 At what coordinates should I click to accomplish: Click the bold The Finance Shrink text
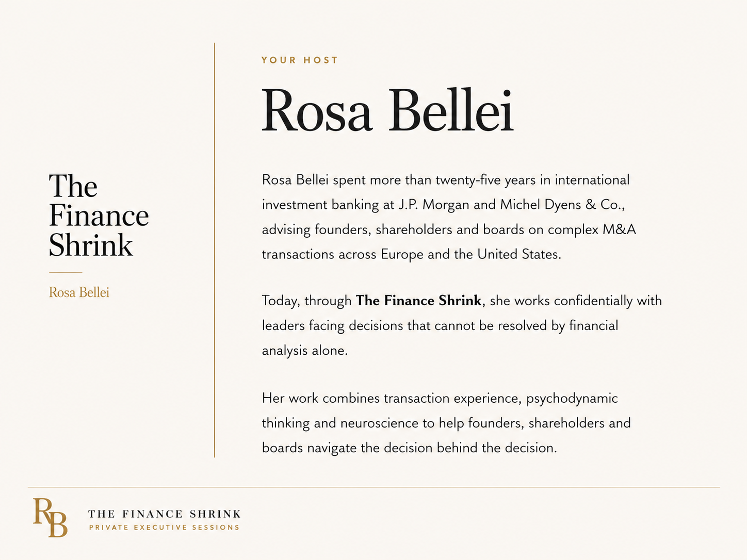[418, 301]
